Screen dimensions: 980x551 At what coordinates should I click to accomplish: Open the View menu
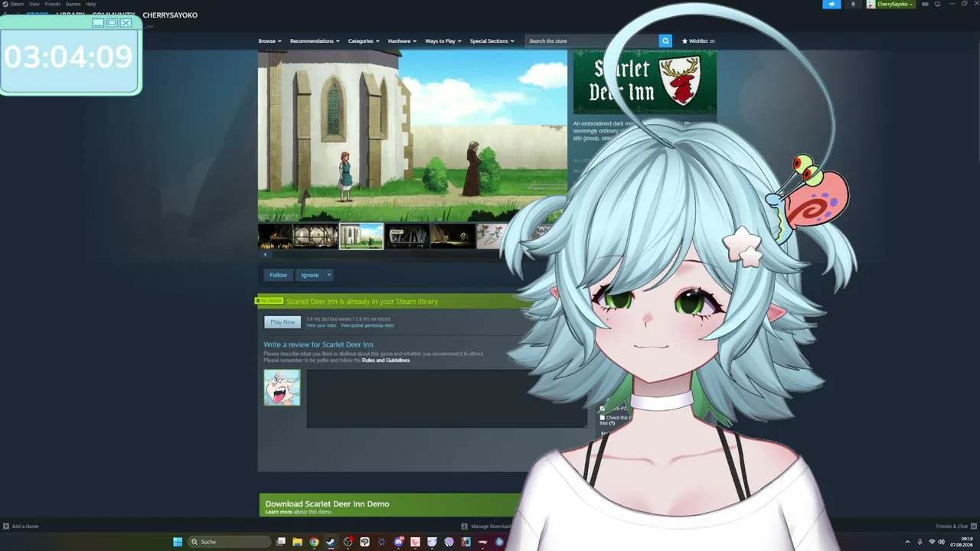34,4
